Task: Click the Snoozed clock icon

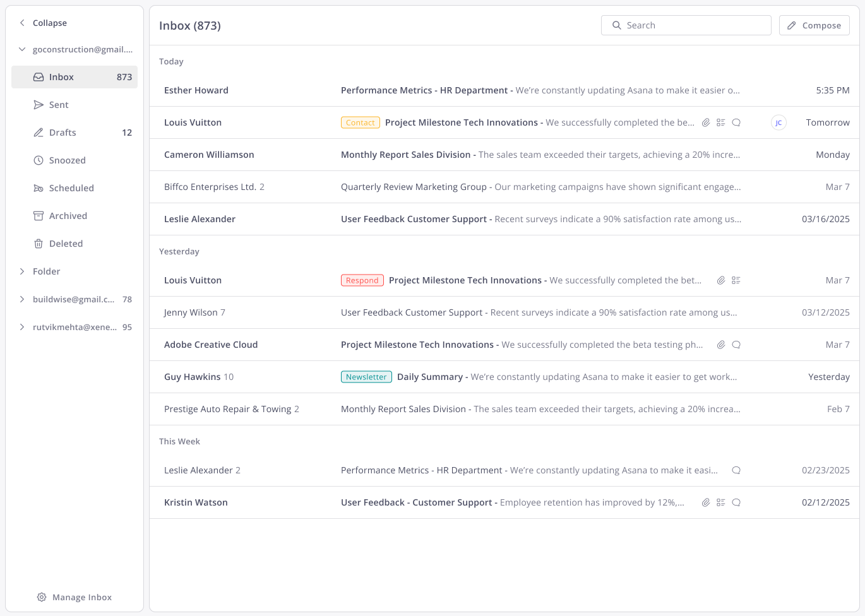Action: (39, 160)
